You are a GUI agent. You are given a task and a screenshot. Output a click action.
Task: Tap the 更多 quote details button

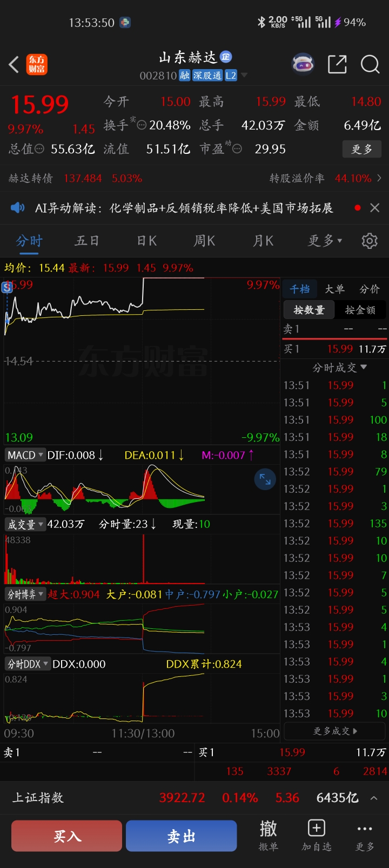[362, 149]
